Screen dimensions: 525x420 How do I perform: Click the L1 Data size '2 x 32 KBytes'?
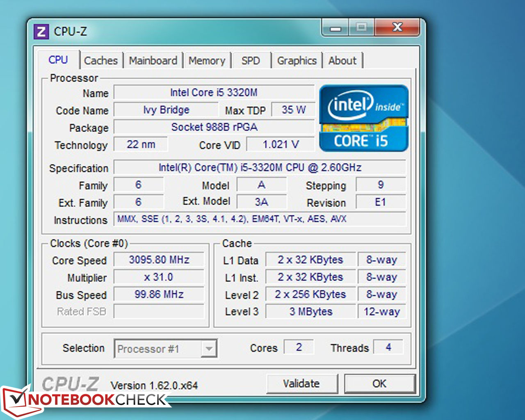click(x=310, y=260)
